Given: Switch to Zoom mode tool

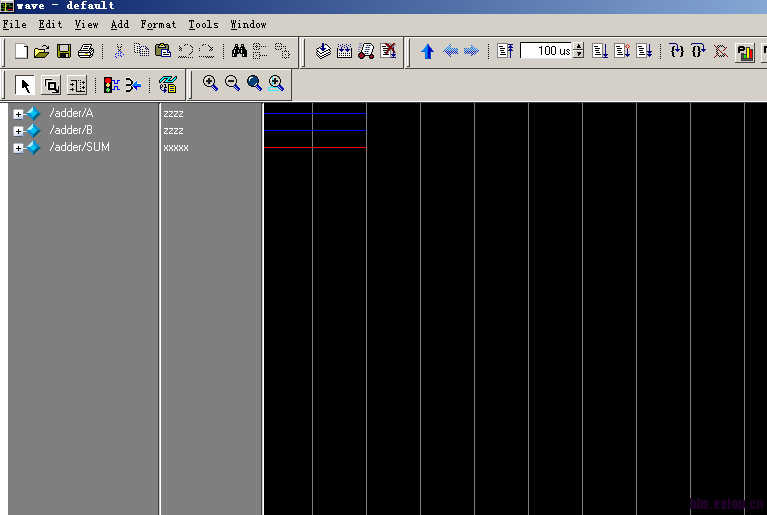Looking at the screenshot, I should (x=51, y=85).
